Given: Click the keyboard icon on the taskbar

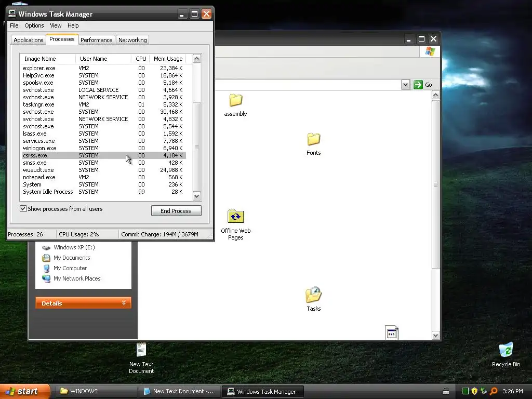Looking at the screenshot, I should pyautogui.click(x=446, y=392).
